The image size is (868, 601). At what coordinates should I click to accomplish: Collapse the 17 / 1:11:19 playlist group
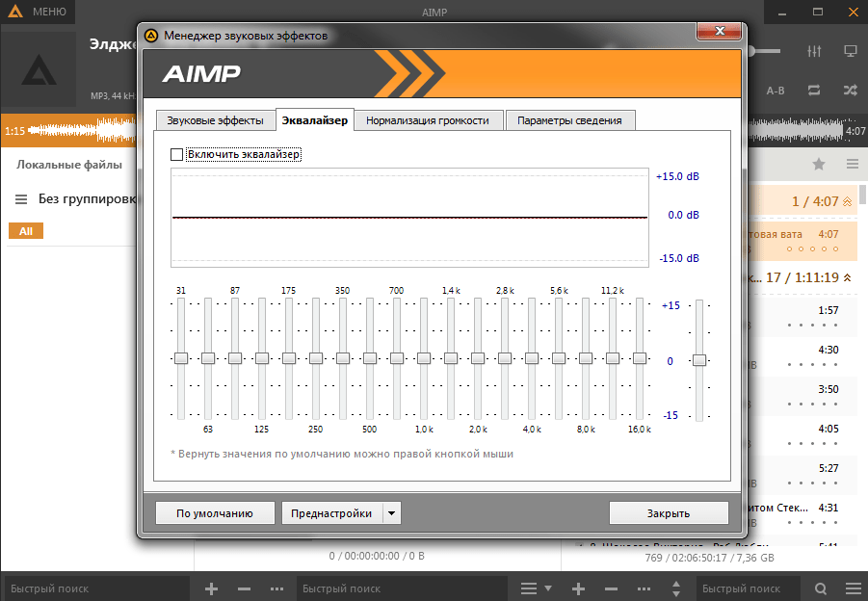[x=847, y=277]
